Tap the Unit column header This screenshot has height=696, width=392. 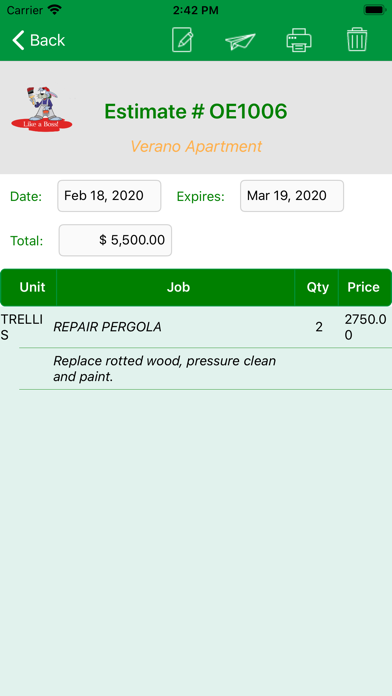click(32, 287)
